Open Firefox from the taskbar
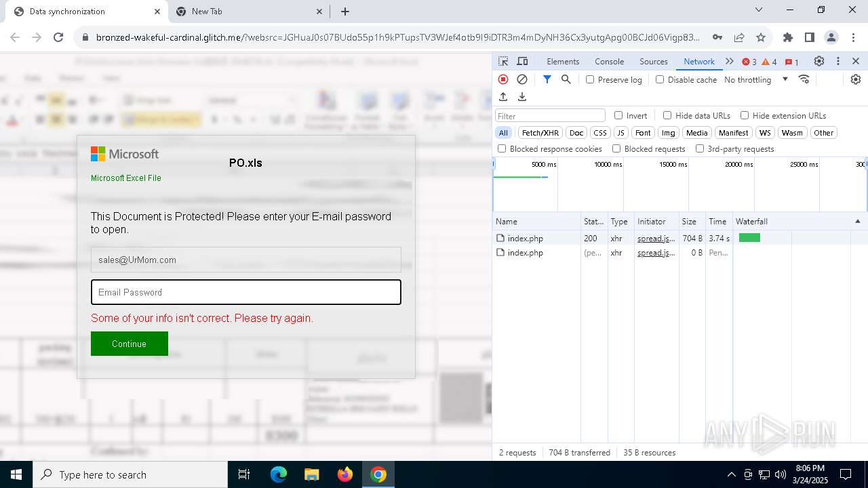The height and width of the screenshot is (488, 868). tap(345, 474)
